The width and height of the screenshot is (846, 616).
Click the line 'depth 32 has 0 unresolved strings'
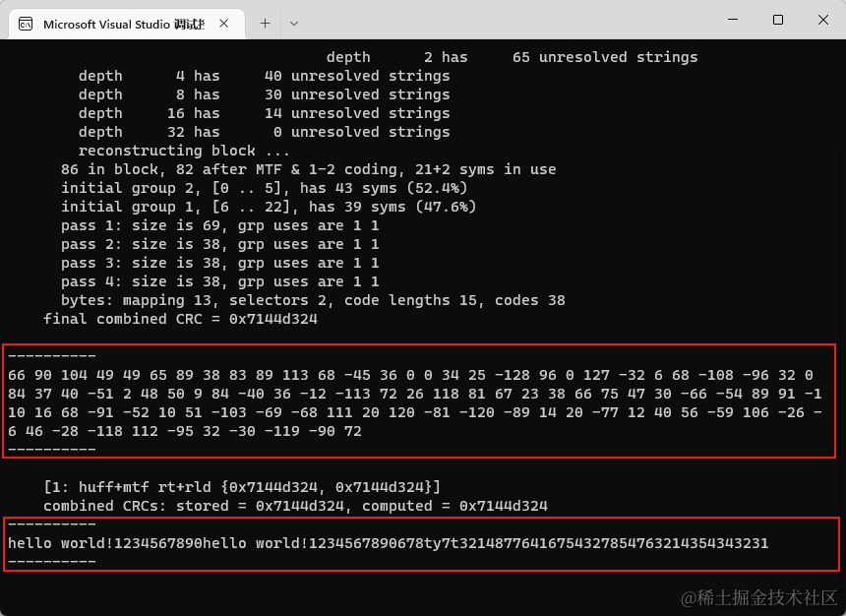[264, 132]
